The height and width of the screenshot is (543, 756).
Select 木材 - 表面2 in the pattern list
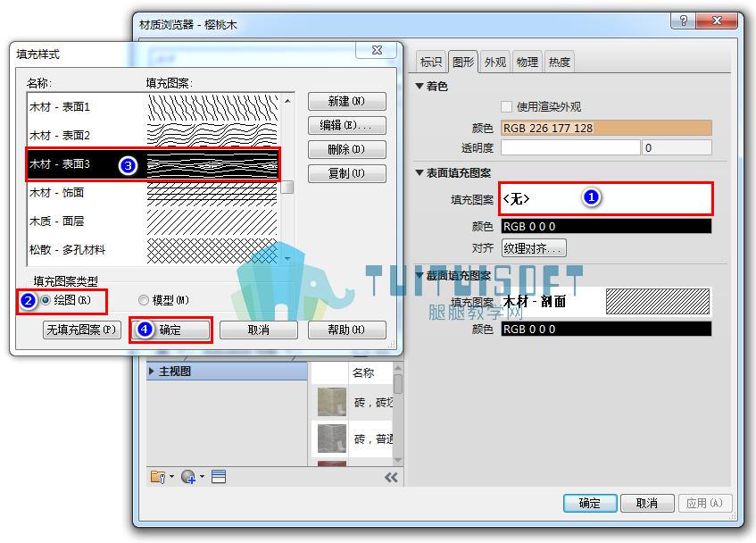[154, 136]
